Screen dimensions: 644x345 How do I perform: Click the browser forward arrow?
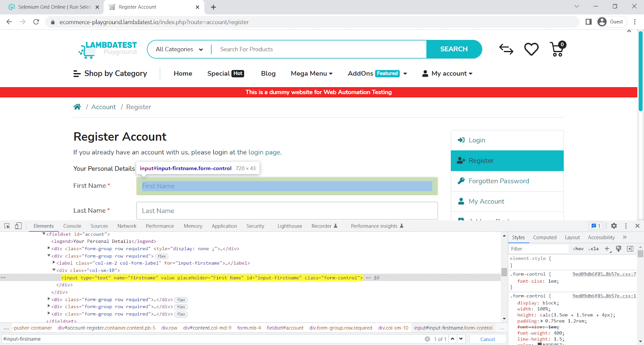pyautogui.click(x=23, y=22)
